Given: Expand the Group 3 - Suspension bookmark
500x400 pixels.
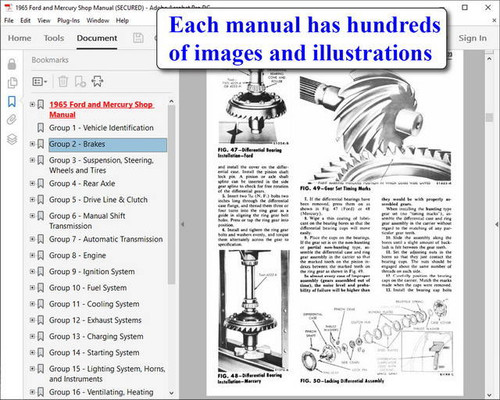Looking at the screenshot, I should click(32, 160).
